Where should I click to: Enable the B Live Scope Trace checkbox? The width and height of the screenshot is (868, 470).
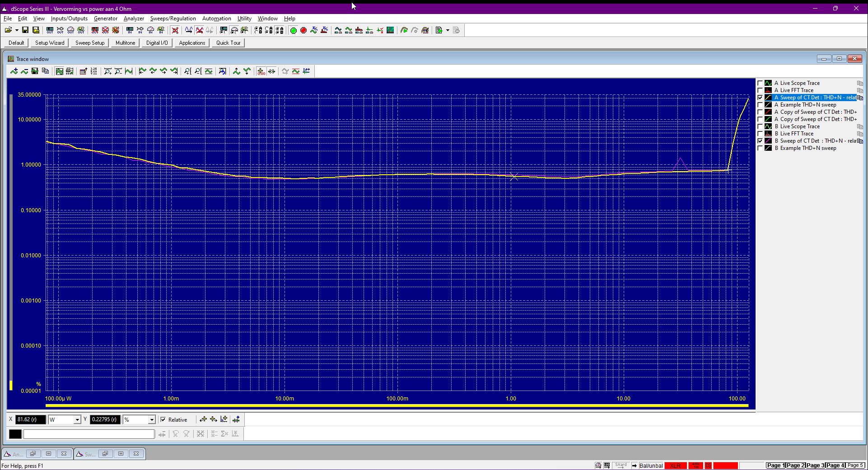coord(760,126)
